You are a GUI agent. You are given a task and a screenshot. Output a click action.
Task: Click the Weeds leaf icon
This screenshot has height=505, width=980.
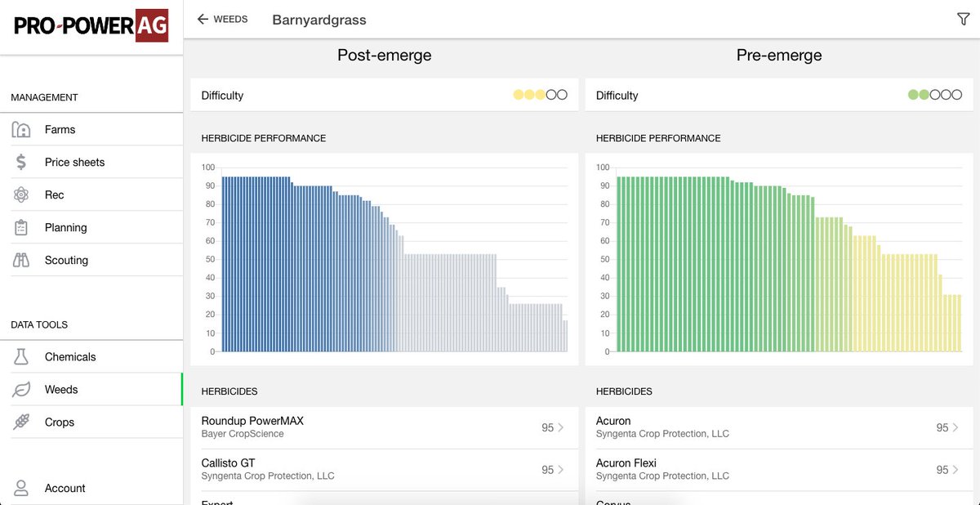[x=21, y=390]
